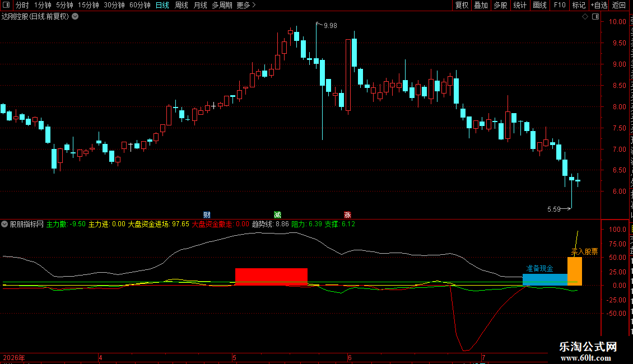
Task: Select the 30分钟 period tab
Action: [x=114, y=5]
